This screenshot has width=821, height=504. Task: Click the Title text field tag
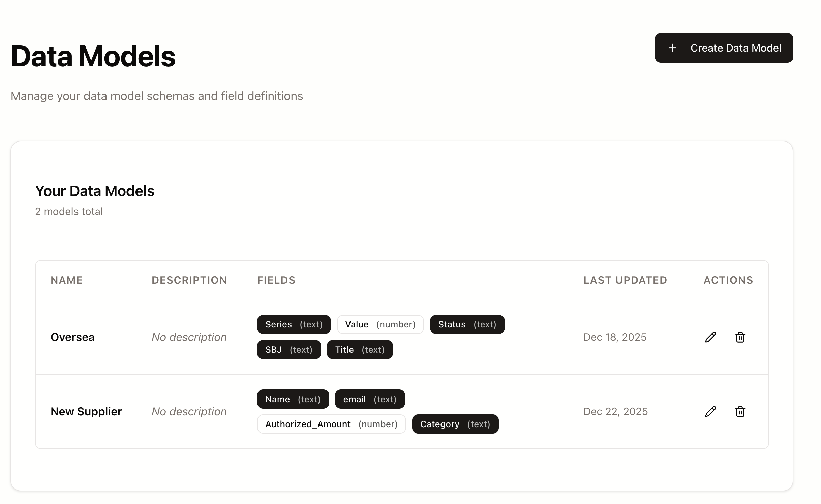360,350
